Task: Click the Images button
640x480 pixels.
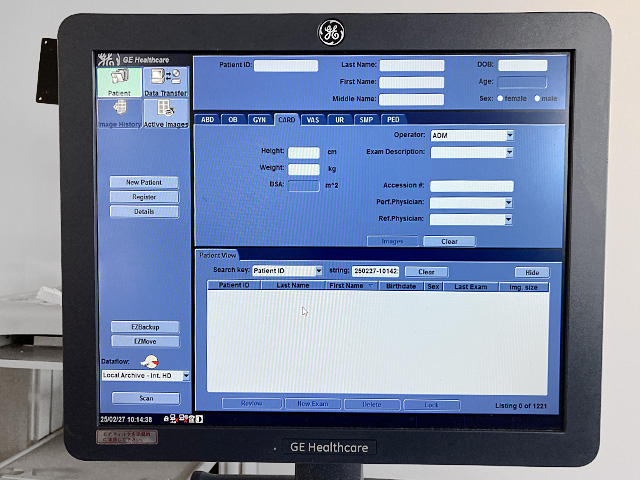Action: point(392,242)
